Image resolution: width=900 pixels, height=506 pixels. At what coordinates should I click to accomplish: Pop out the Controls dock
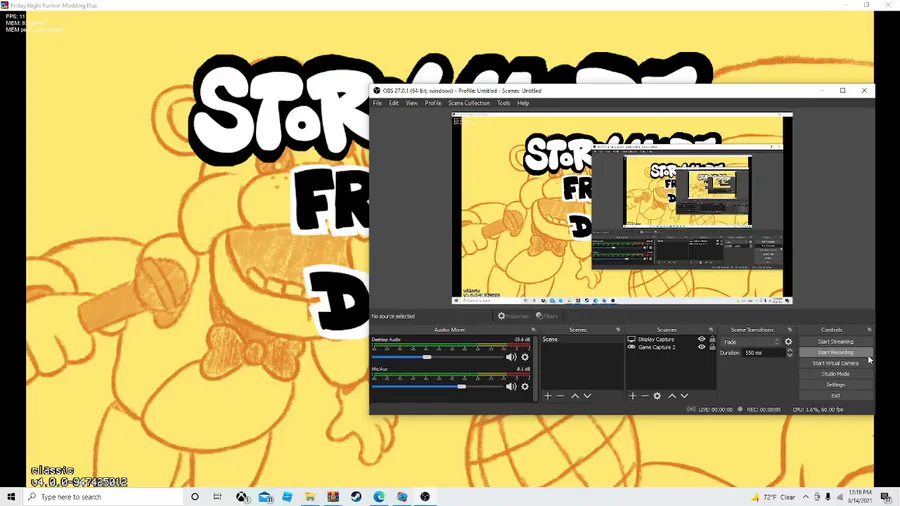click(x=869, y=330)
